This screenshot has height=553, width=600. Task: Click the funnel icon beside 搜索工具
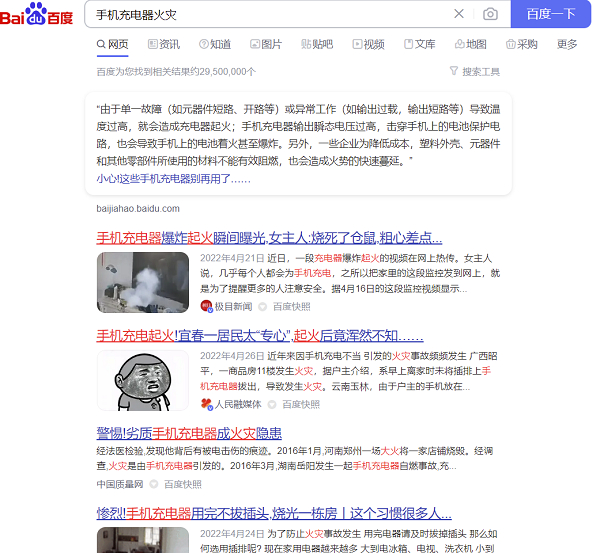tap(454, 71)
